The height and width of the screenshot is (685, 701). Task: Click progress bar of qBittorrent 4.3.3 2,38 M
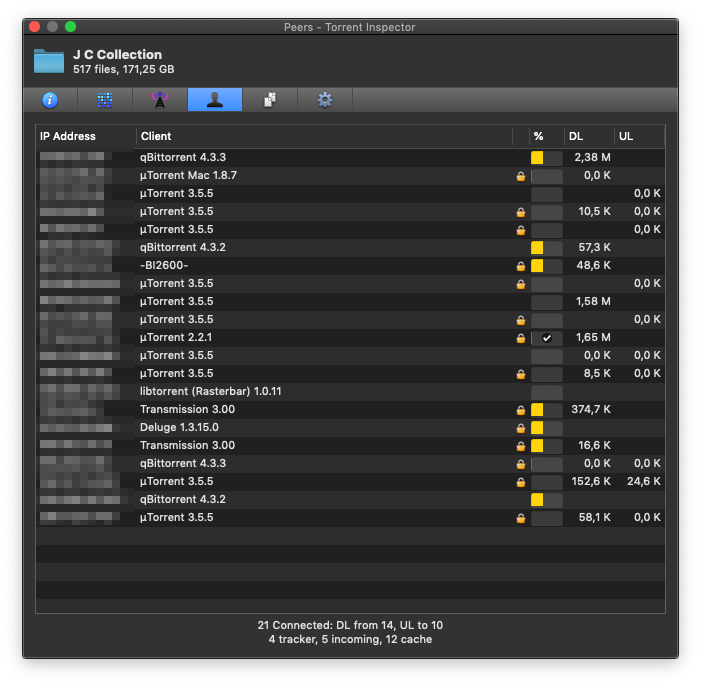pyautogui.click(x=546, y=157)
